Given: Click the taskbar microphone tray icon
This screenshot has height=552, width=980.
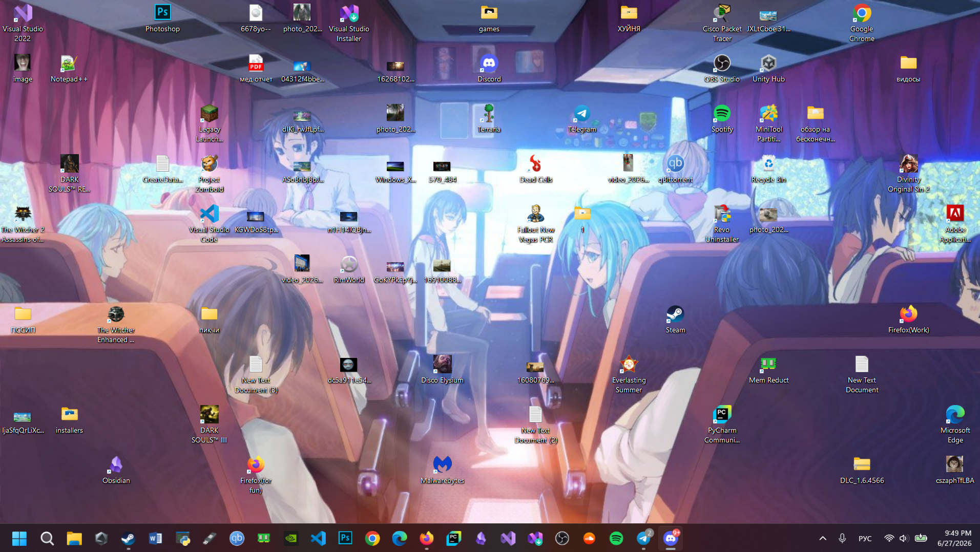Looking at the screenshot, I should click(842, 538).
